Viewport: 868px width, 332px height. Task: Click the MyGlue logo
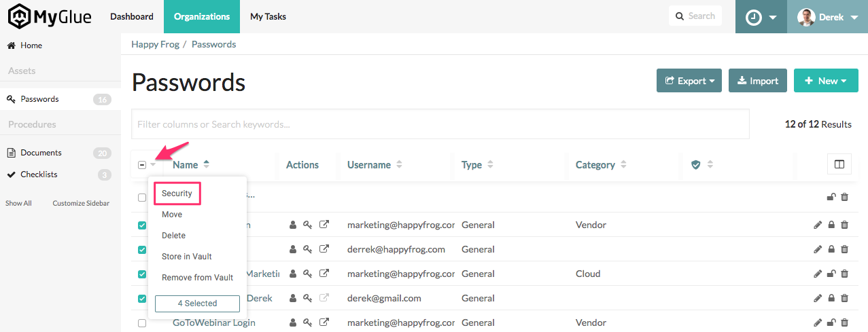tap(50, 16)
